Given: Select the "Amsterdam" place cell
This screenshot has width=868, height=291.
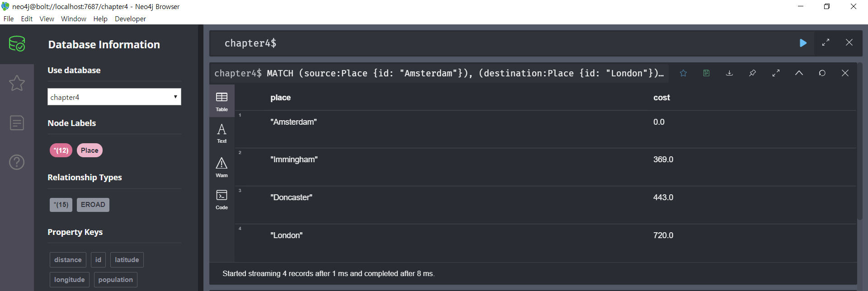Looking at the screenshot, I should [293, 122].
